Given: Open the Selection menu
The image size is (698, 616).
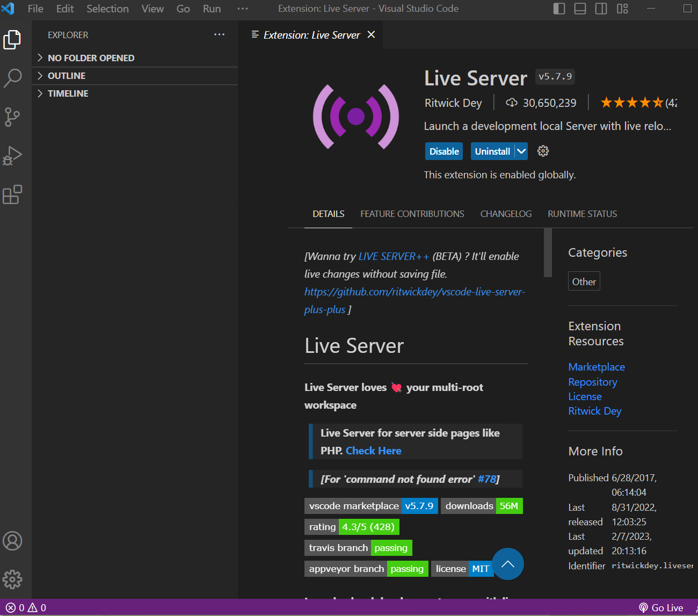Looking at the screenshot, I should [108, 9].
